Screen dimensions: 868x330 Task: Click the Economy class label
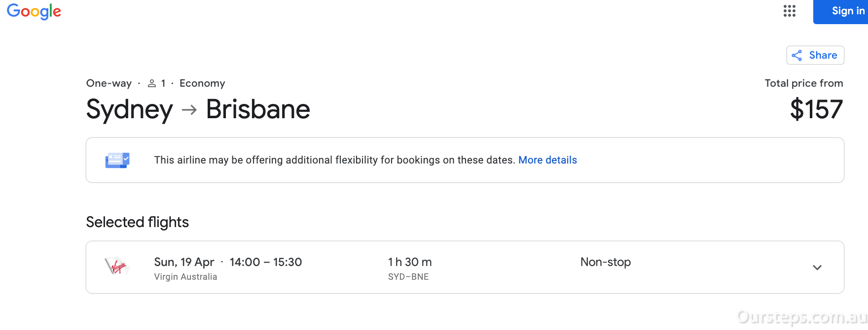pos(202,83)
